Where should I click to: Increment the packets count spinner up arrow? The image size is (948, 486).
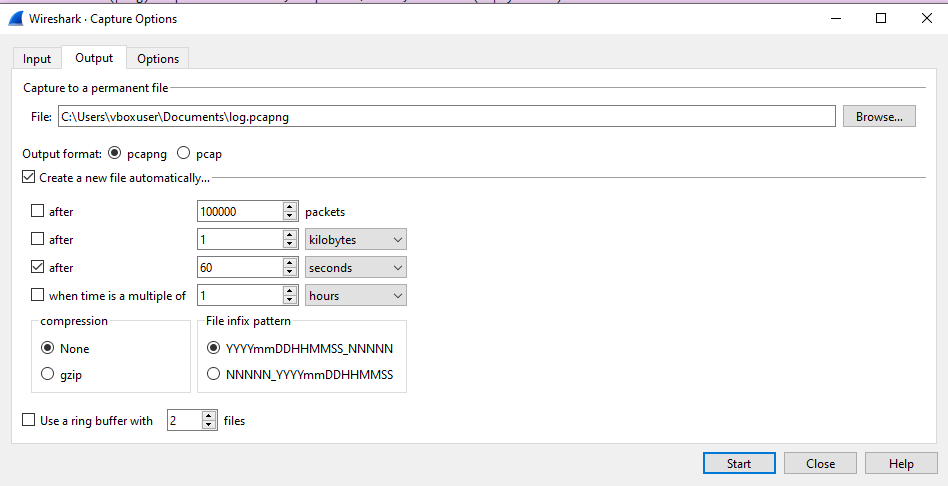(x=290, y=207)
